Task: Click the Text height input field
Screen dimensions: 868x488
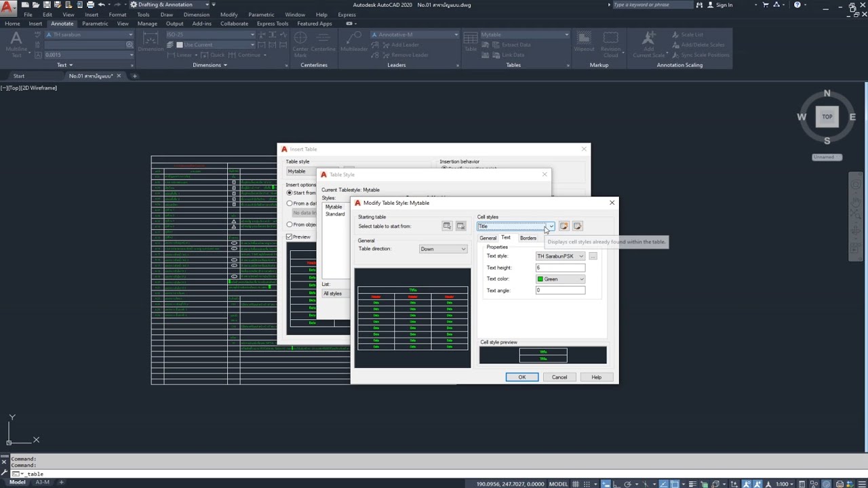Action: tap(560, 268)
